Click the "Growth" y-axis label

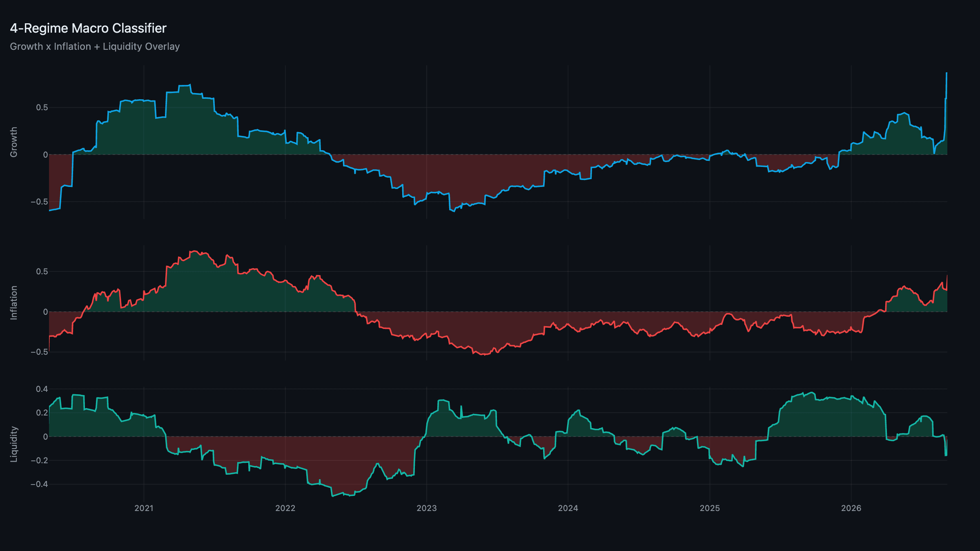(x=14, y=142)
